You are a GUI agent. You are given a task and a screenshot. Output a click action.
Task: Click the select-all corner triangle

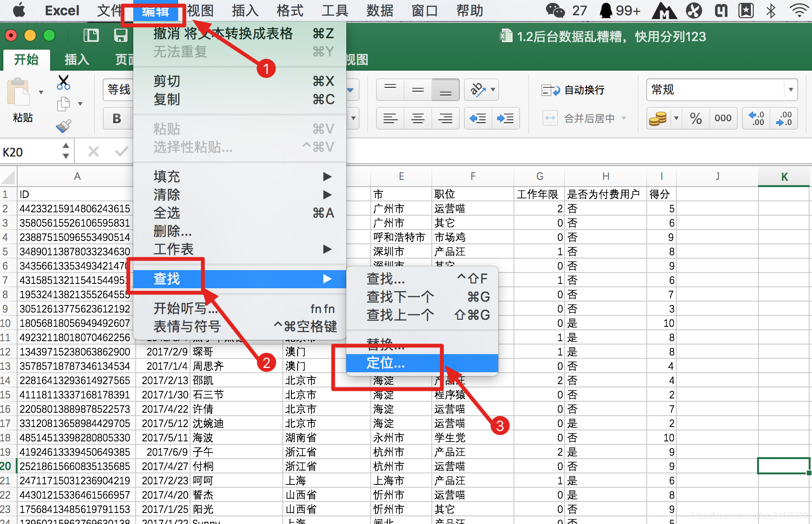point(8,177)
